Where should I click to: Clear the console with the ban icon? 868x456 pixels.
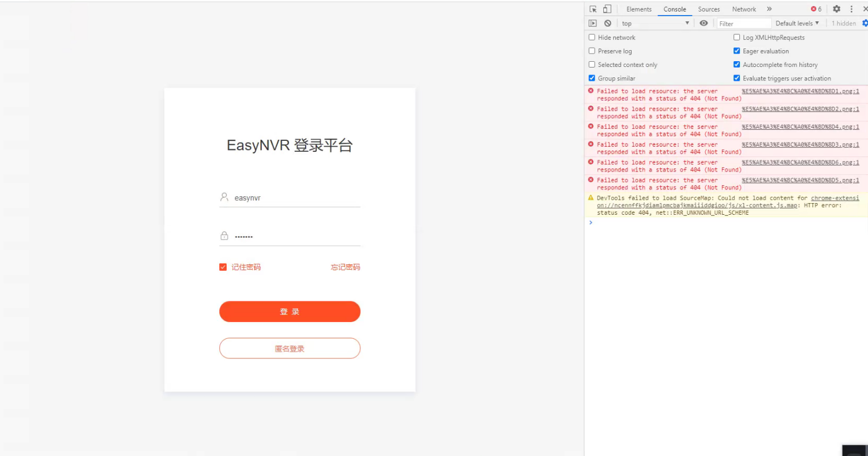pos(608,23)
